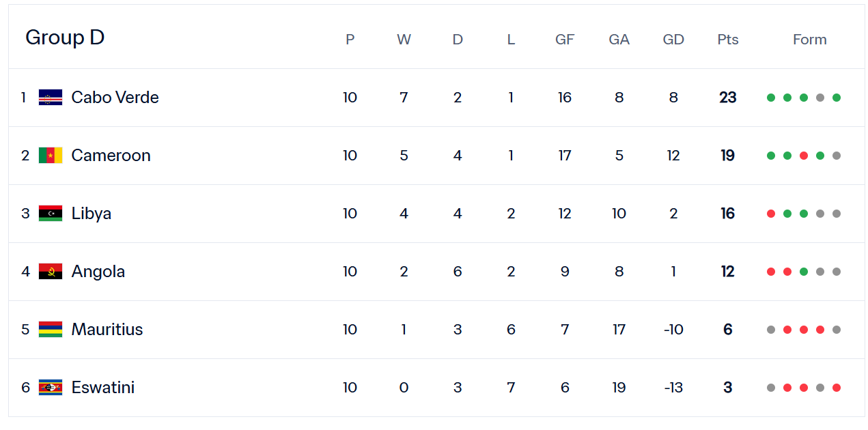
Task: Click the Group D heading
Action: [x=65, y=38]
